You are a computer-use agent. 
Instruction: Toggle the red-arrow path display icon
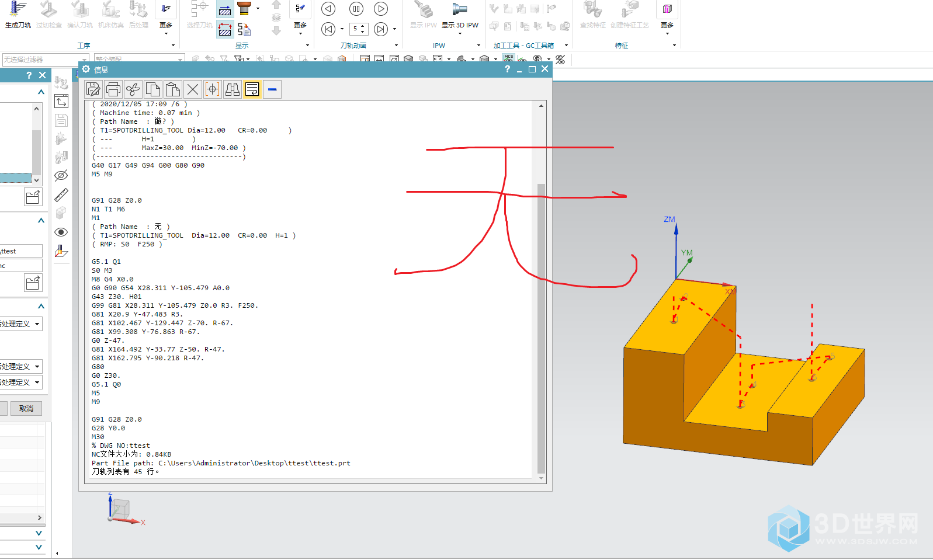tap(225, 29)
